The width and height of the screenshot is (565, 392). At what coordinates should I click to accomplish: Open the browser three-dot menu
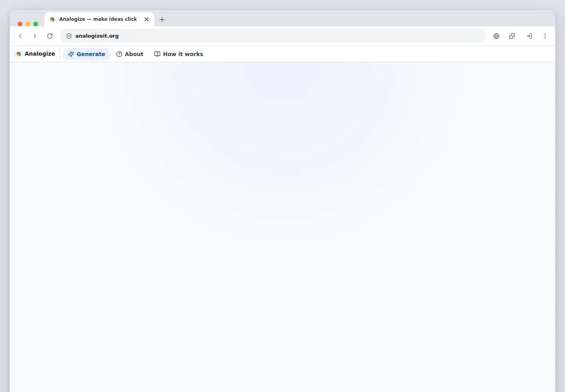pyautogui.click(x=545, y=36)
